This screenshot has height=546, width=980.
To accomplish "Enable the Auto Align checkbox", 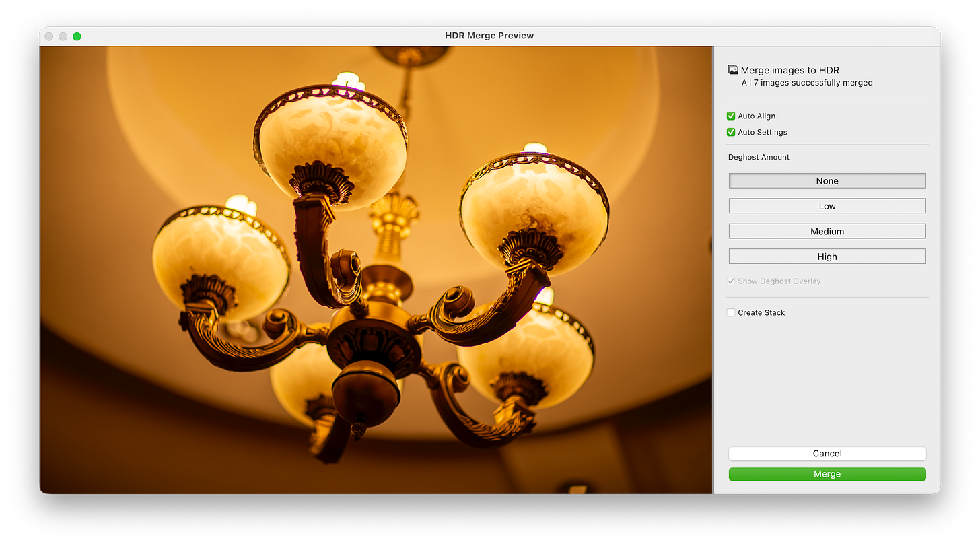I will tap(731, 116).
